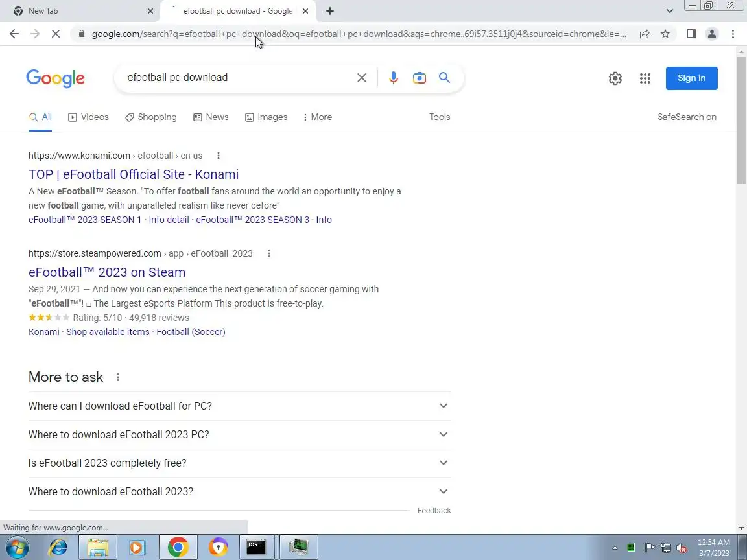
Task: Open eFootball 2023 SEASON 3 sublink
Action: click(x=252, y=220)
